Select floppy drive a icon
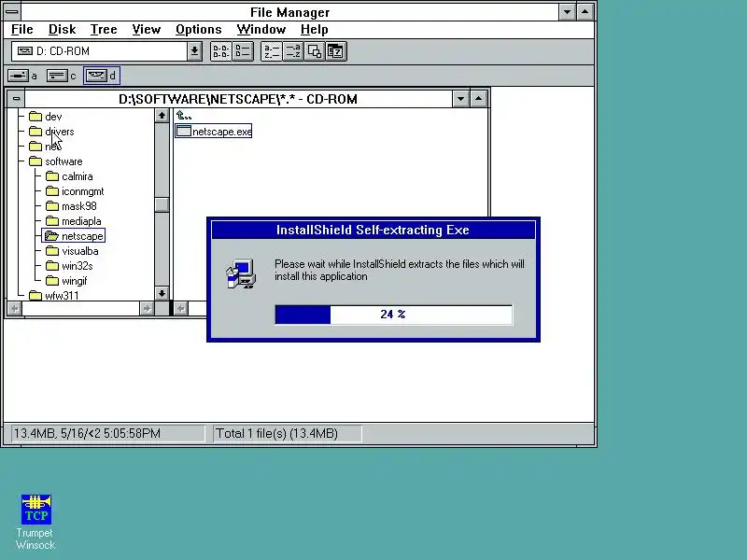The image size is (747, 560). click(18, 76)
